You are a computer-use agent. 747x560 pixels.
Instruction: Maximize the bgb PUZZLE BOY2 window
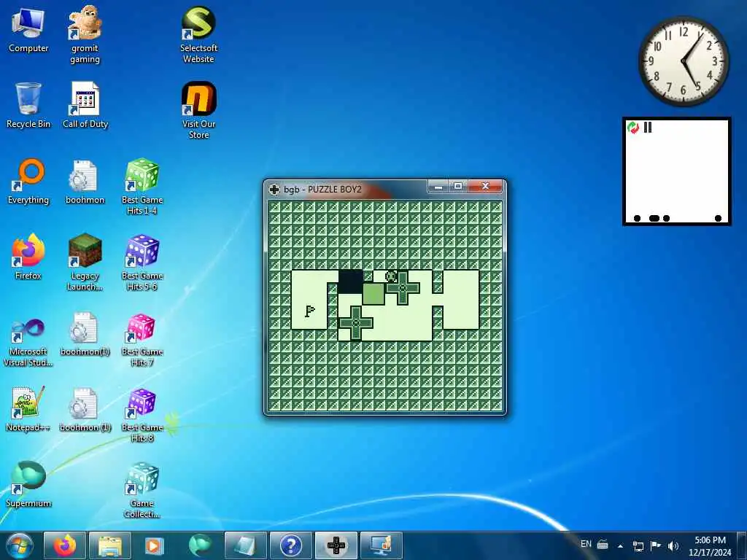458,186
